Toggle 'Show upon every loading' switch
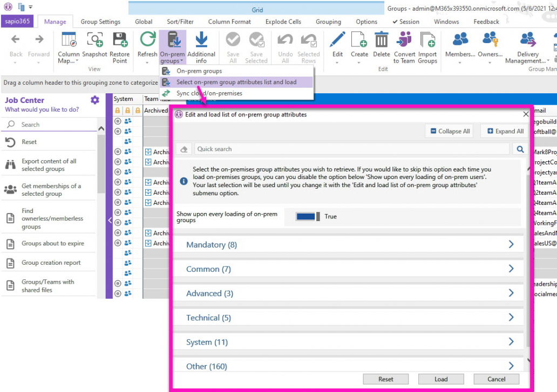 308,216
